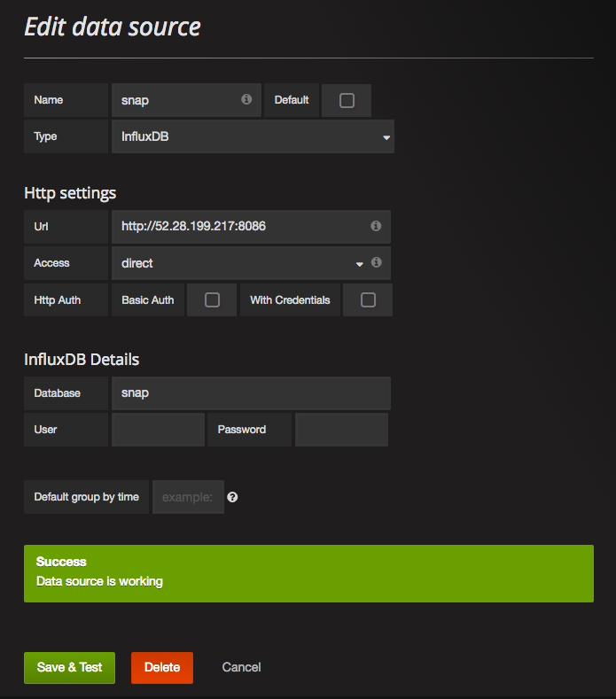
Task: Focus the empty User input field
Action: click(x=158, y=430)
